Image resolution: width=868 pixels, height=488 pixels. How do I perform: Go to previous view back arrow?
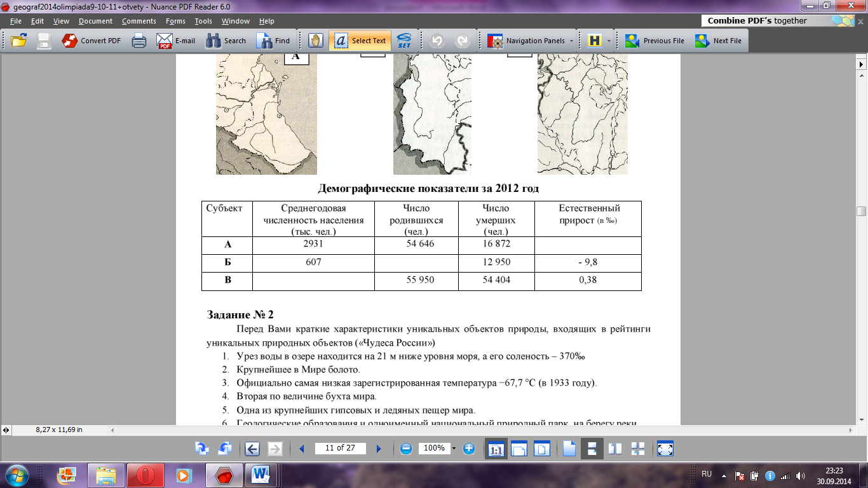click(x=252, y=449)
